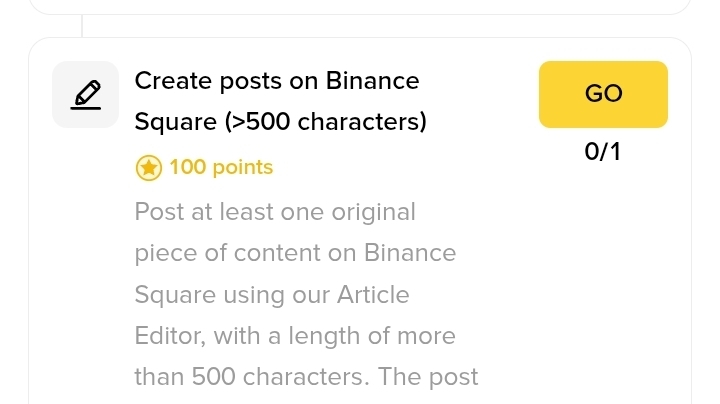
Task: Click the word 'Article' in description
Action: [x=372, y=295]
